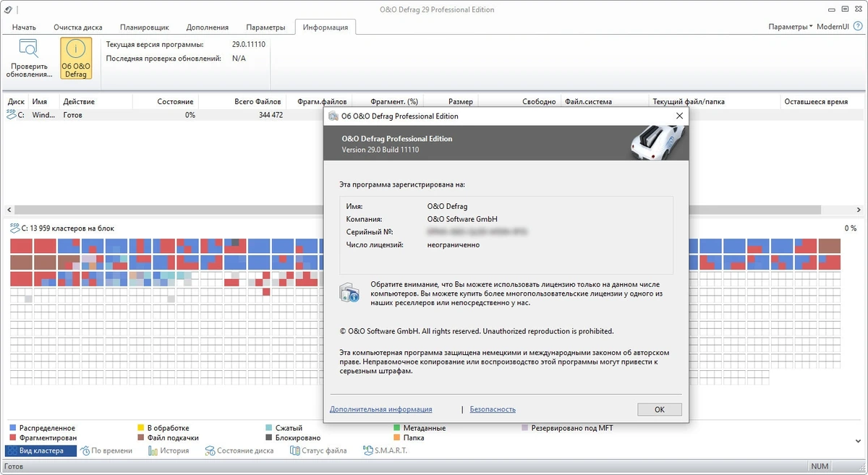868x475 pixels.
Task: Go to the Параметры ribbon tab
Action: point(265,27)
